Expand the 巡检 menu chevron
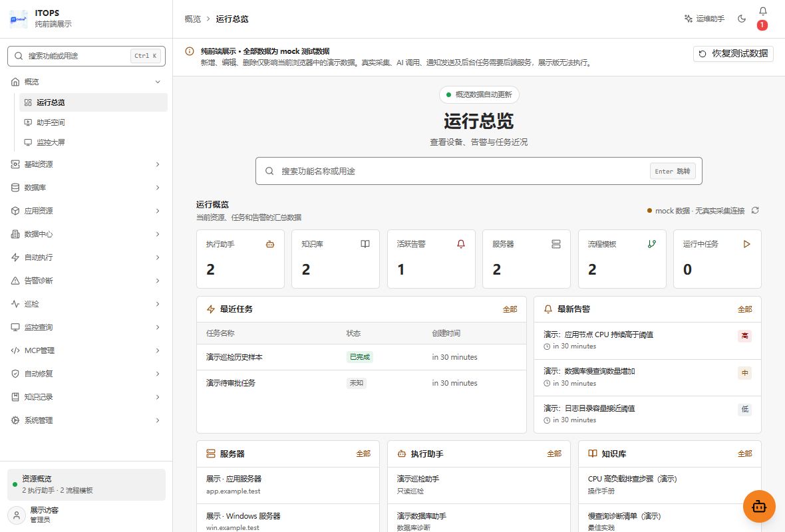The image size is (785, 532). point(158,304)
